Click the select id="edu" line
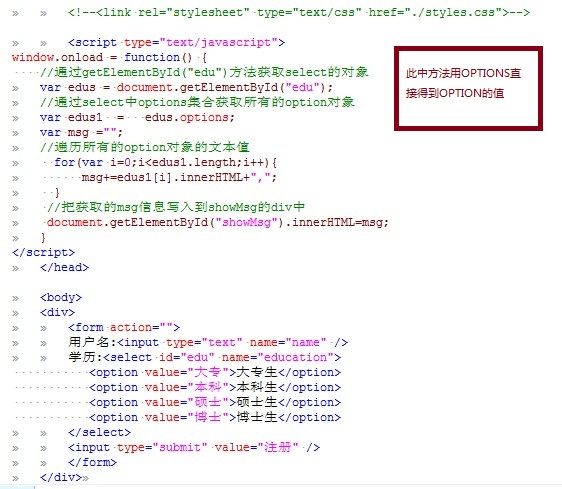The height and width of the screenshot is (489, 562). [204, 358]
